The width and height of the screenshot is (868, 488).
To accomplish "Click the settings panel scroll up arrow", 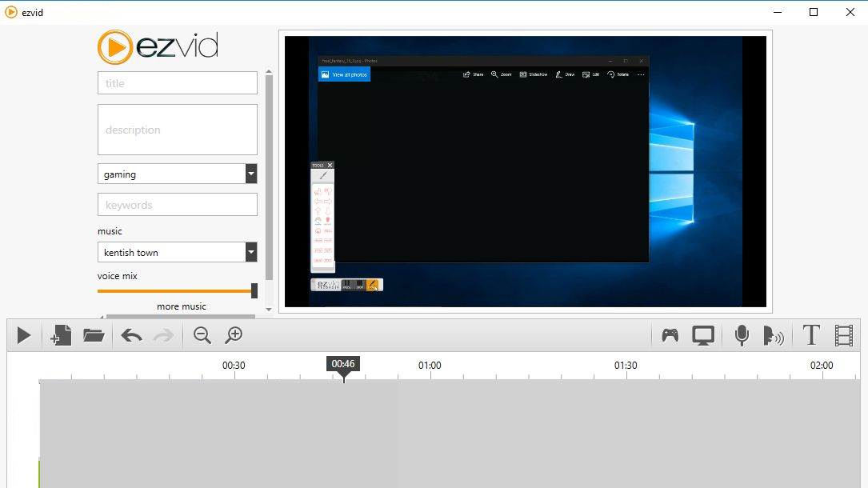I will coord(269,71).
